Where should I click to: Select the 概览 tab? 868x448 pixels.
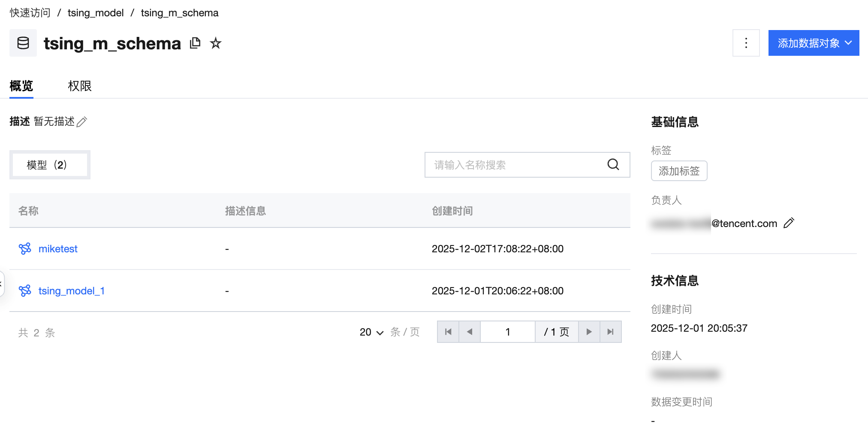pyautogui.click(x=21, y=86)
